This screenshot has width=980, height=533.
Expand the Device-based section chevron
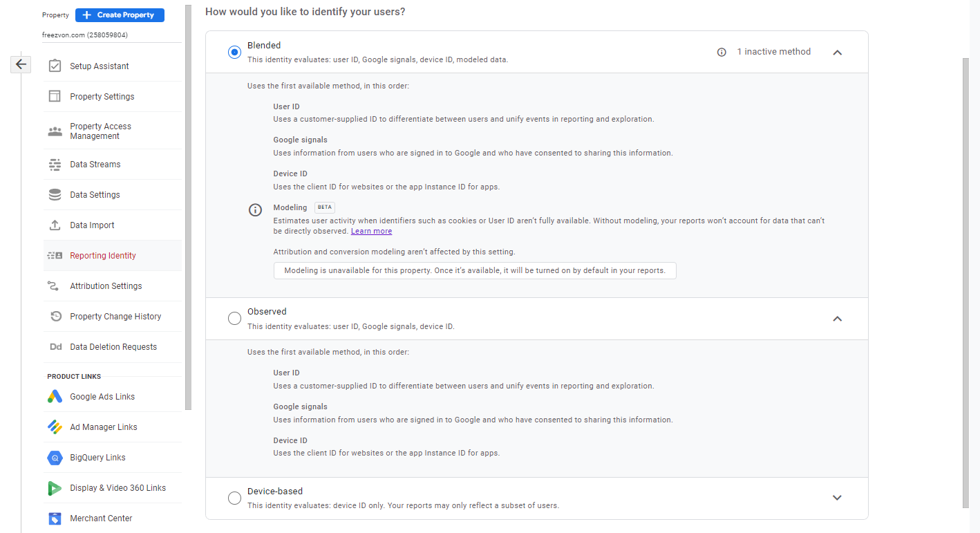(837, 498)
